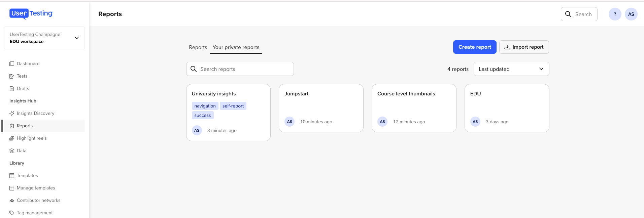Open Insights Discovery sparkle icon

click(x=12, y=114)
